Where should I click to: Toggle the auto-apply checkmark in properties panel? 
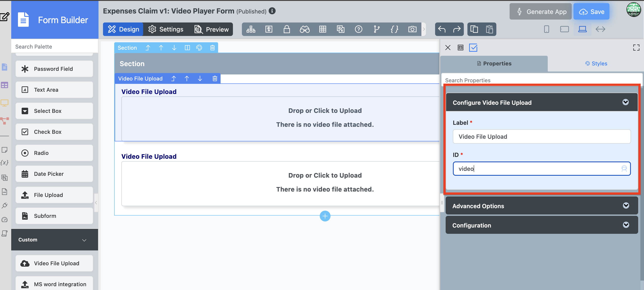coord(473,48)
